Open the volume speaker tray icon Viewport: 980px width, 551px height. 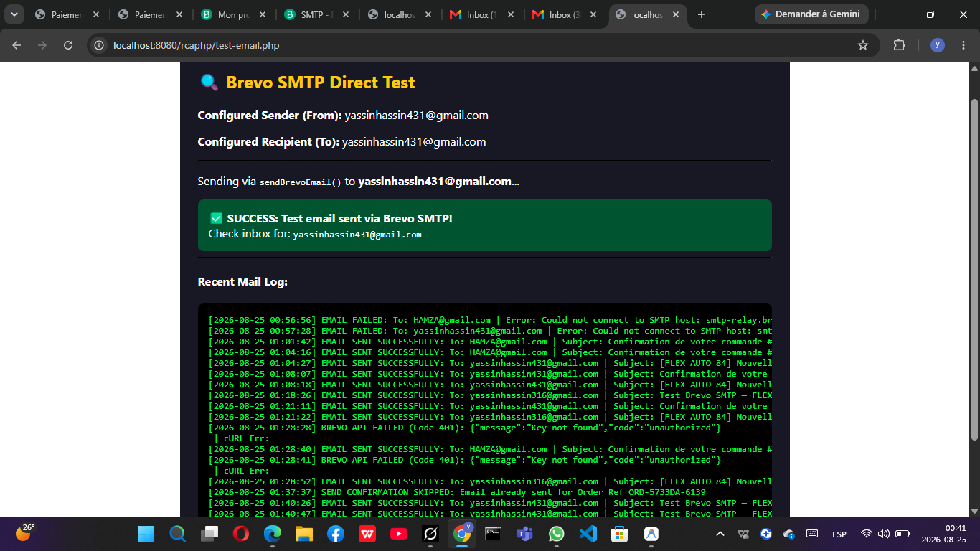(x=884, y=534)
